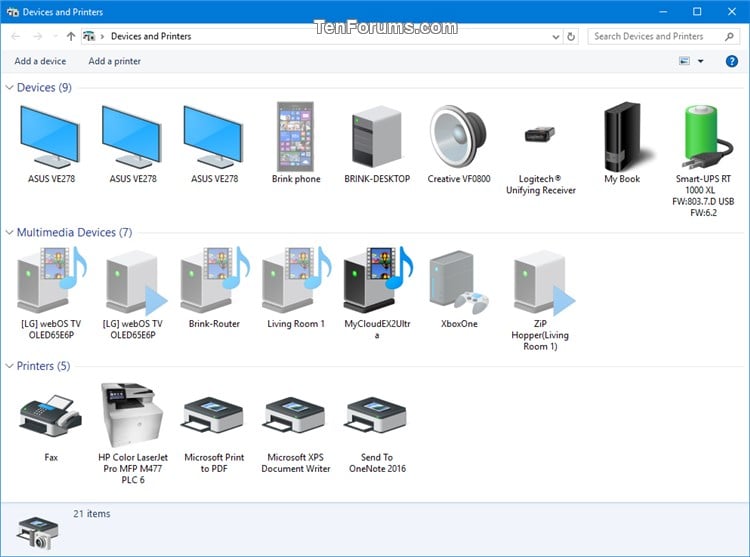The image size is (750, 557).
Task: Select the Living Room 1 media icon
Action: point(296,280)
